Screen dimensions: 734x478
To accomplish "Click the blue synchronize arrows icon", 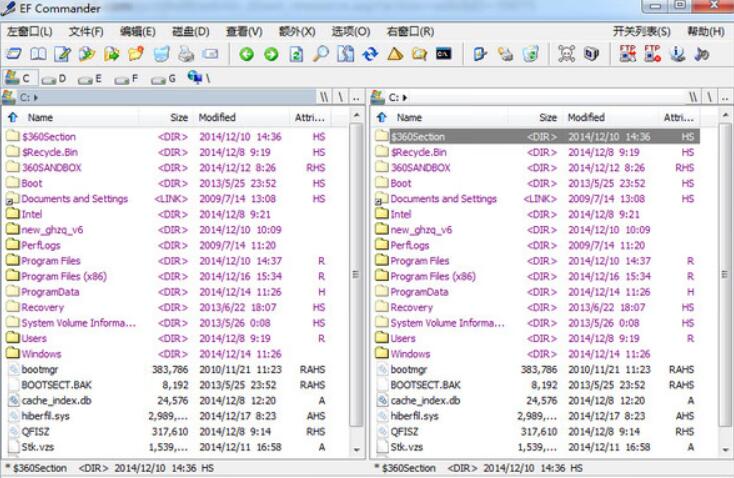I will point(370,54).
